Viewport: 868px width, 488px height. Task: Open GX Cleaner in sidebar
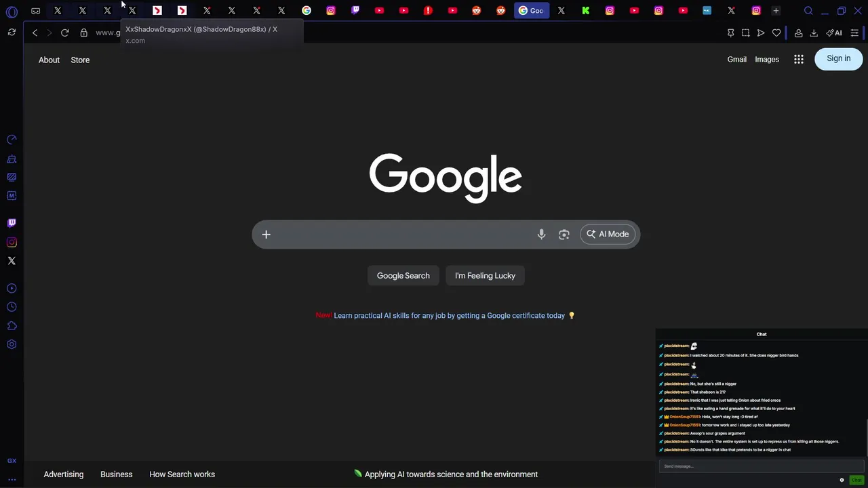(12, 159)
